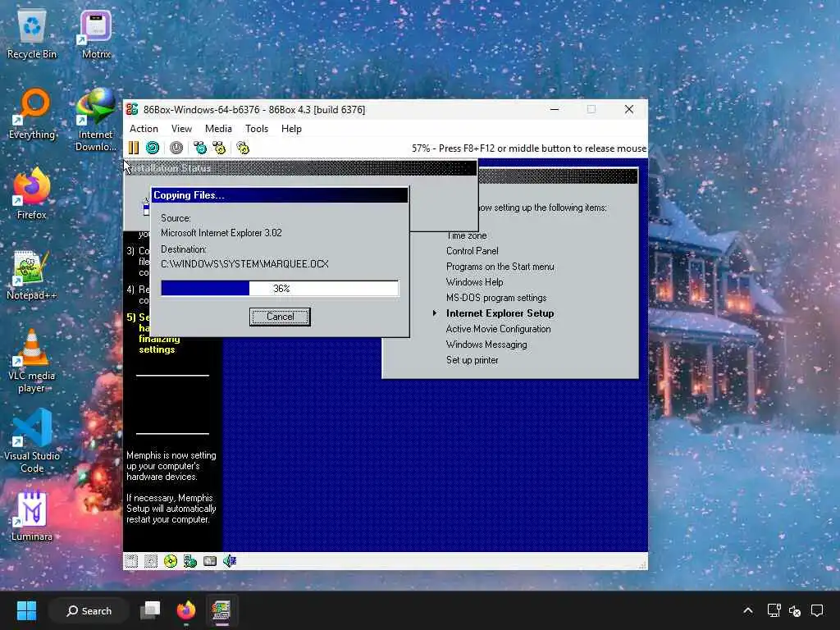Click destination path MARQUEE.OCX text
Screen dimensions: 840x630
point(244,264)
